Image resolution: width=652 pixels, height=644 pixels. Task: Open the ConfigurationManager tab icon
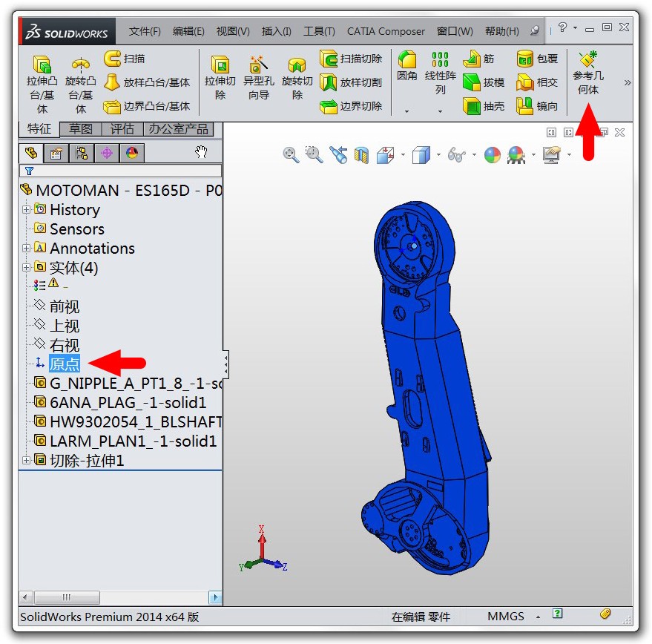pyautogui.click(x=82, y=154)
